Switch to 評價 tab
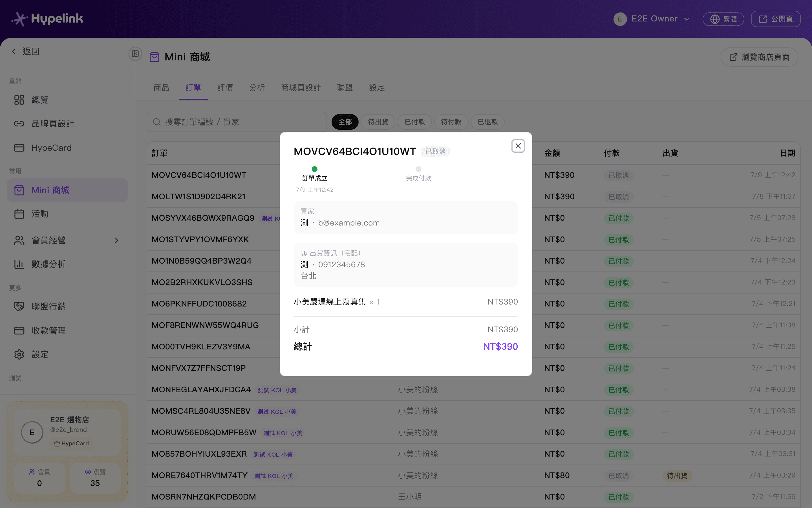The image size is (812, 508). click(x=225, y=88)
